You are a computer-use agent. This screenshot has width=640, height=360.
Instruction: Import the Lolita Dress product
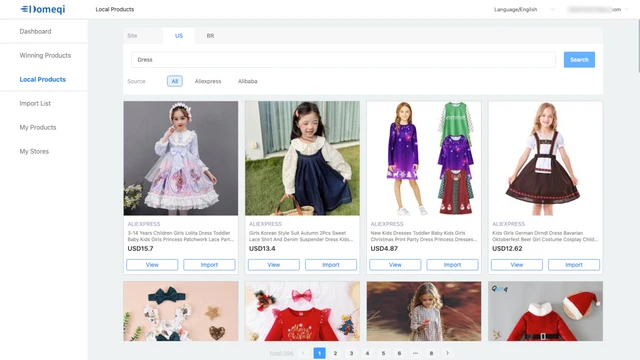coord(209,265)
